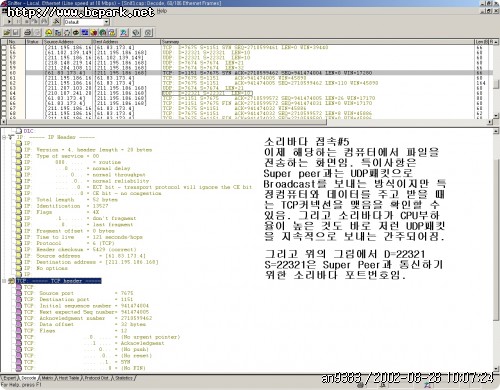Select TCP Source port 7675 line
Viewport: 500px width, 390px height.
[x=78, y=293]
